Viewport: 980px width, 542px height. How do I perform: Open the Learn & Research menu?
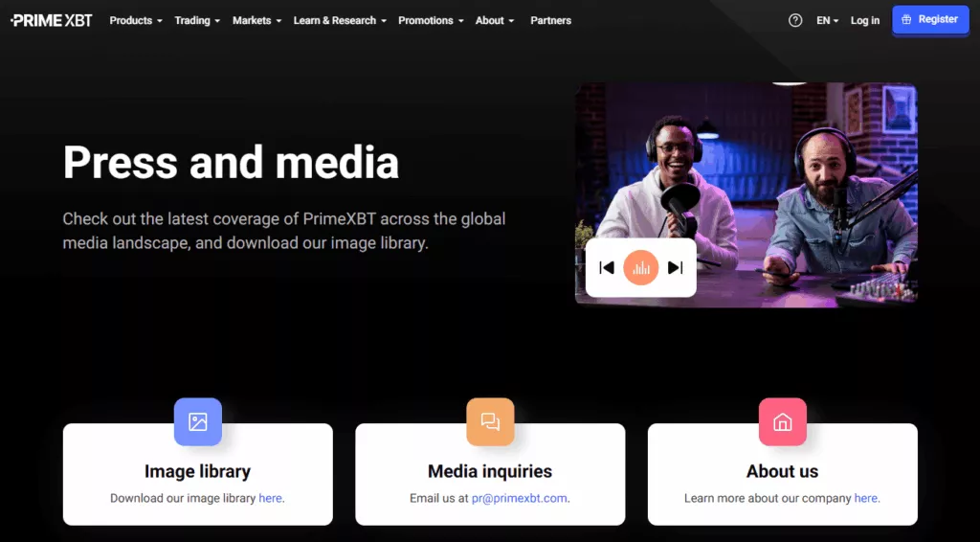tap(340, 21)
